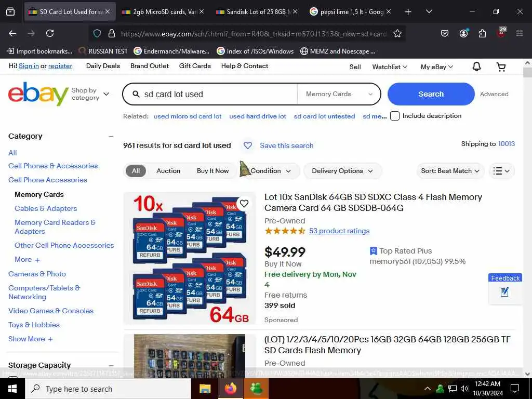The height and width of the screenshot is (399, 532).
Task: Expand More under Memory Cards
Action: (x=27, y=260)
